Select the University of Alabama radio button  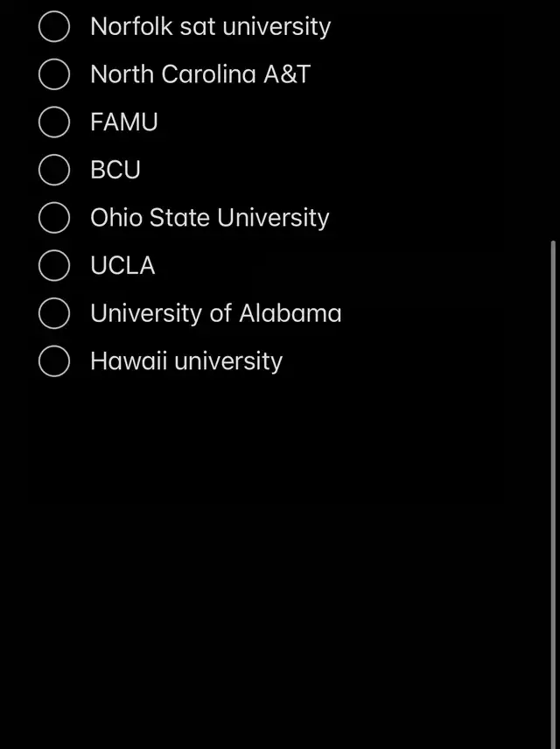(x=54, y=313)
